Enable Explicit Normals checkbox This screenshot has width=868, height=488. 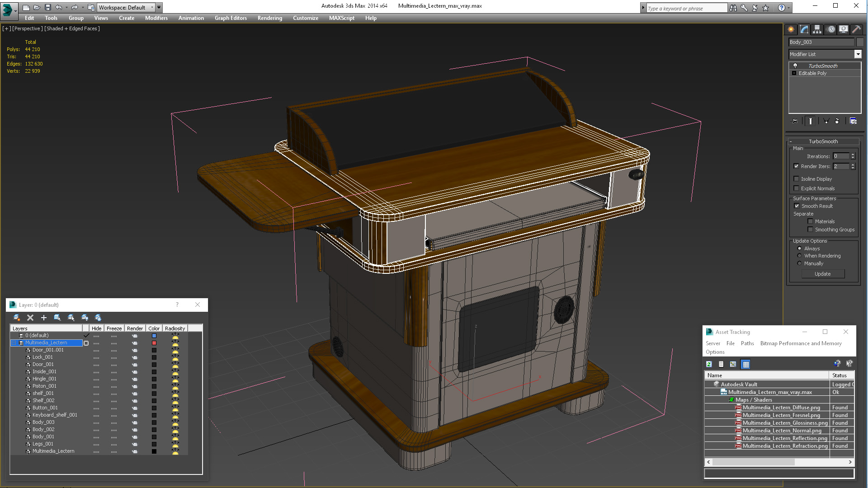click(796, 188)
